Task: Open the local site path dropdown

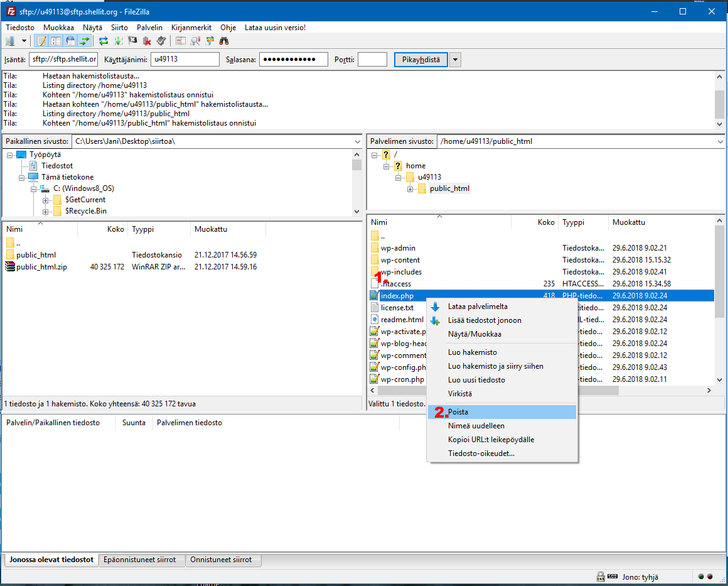Action: tap(358, 142)
